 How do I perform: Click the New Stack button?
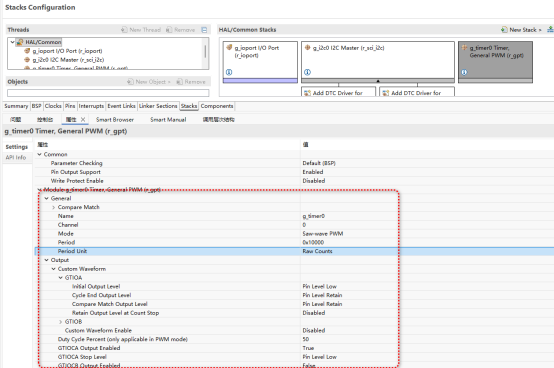(x=521, y=30)
